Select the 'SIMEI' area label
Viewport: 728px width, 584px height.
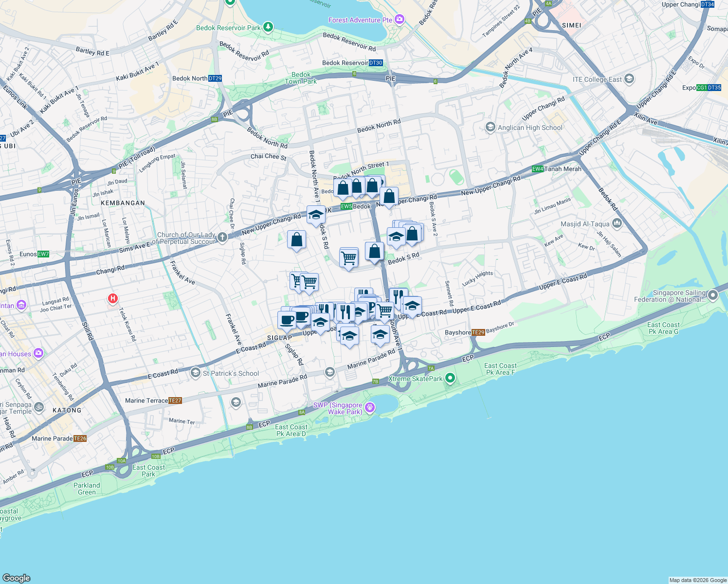572,25
